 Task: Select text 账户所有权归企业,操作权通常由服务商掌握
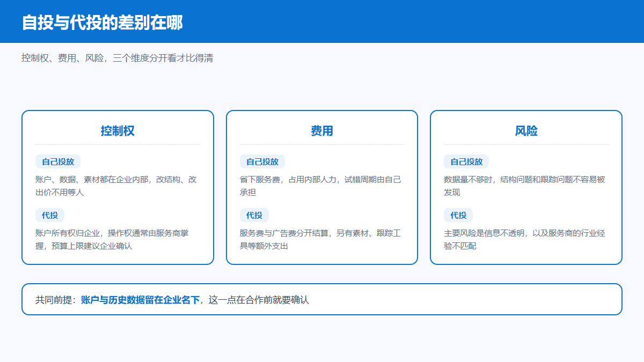pyautogui.click(x=112, y=240)
